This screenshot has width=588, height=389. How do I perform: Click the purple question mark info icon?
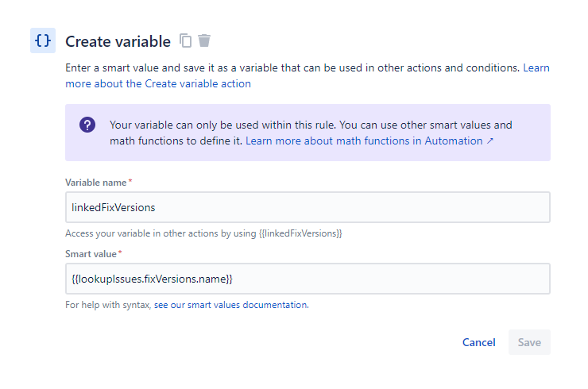click(87, 125)
